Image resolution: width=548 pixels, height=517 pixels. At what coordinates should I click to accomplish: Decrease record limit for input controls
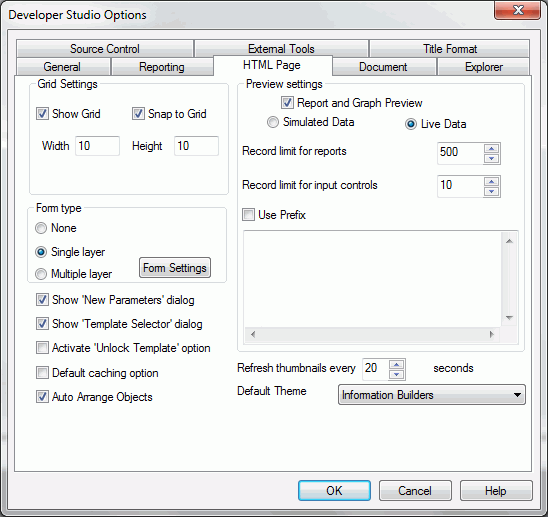(492, 191)
